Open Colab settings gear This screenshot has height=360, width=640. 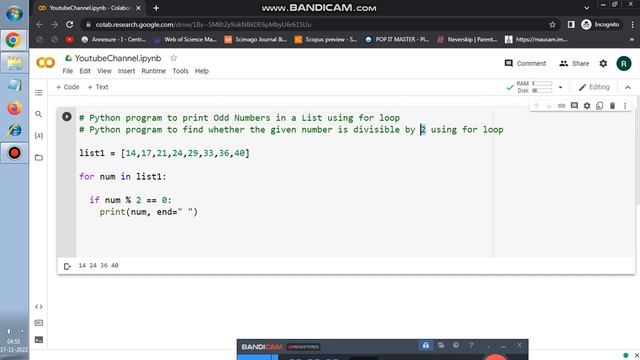[x=603, y=63]
